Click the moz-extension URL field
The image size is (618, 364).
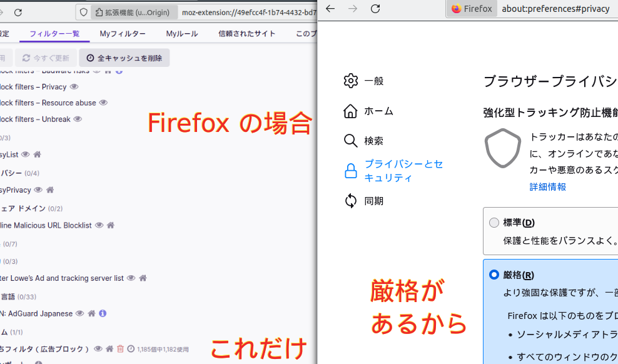click(x=248, y=13)
